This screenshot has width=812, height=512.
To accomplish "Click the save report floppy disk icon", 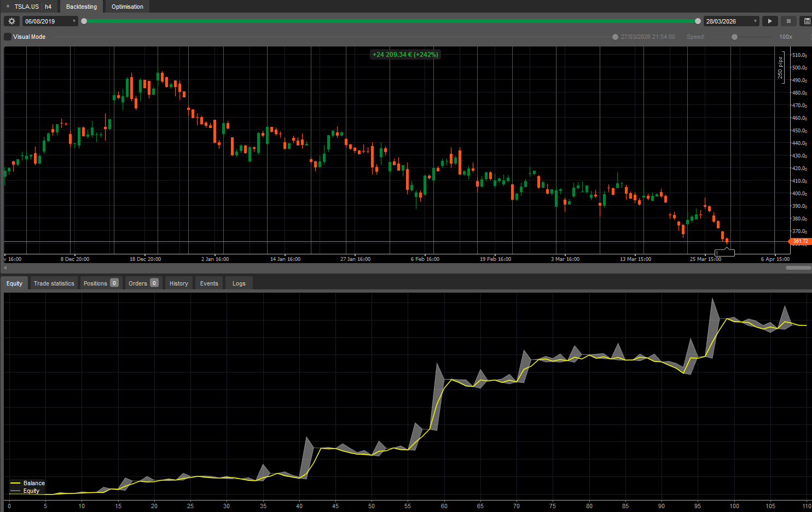I will point(806,21).
